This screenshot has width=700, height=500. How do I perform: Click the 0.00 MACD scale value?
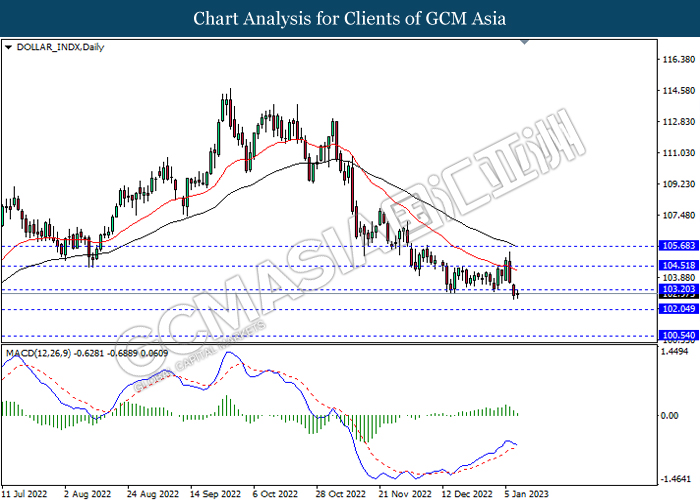point(669,416)
